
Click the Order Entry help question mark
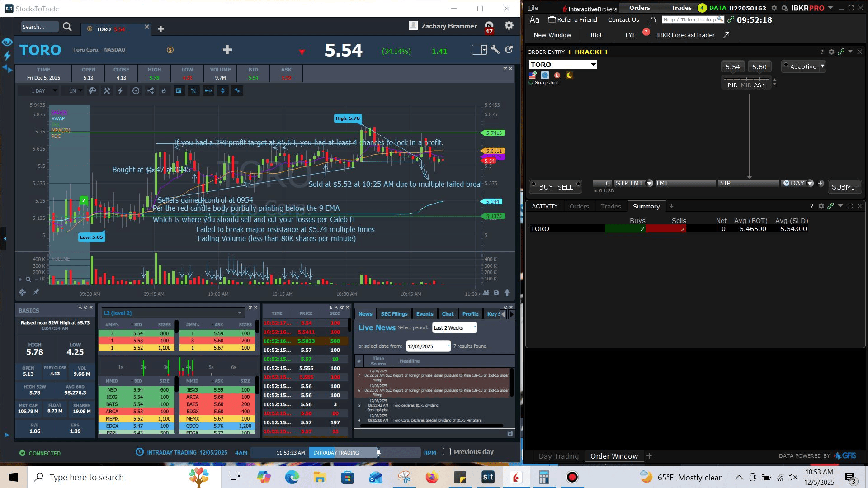point(822,52)
